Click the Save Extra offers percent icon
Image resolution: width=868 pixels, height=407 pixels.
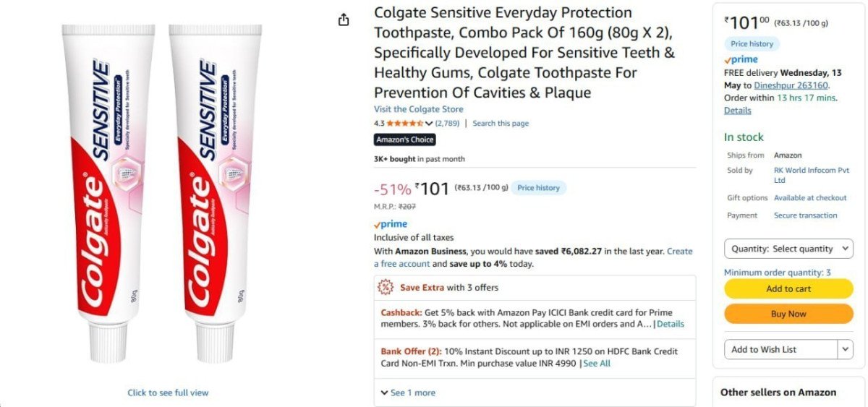[x=386, y=287]
